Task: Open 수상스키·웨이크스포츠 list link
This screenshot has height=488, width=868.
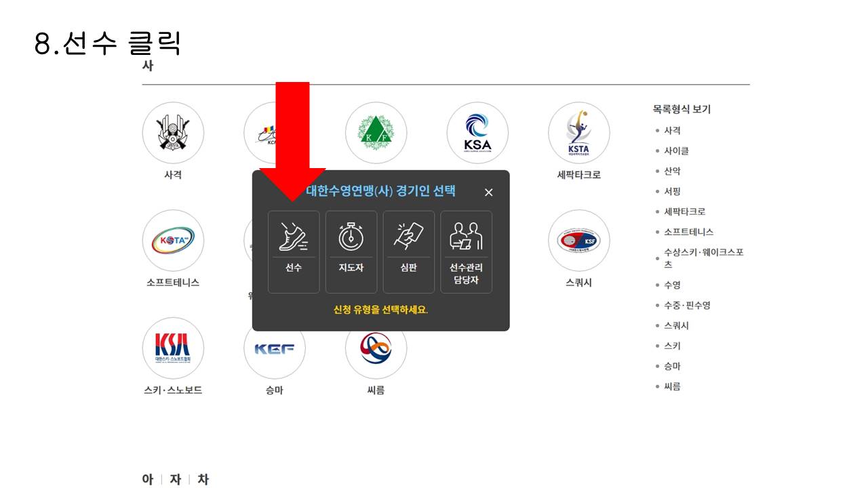Action: click(703, 258)
